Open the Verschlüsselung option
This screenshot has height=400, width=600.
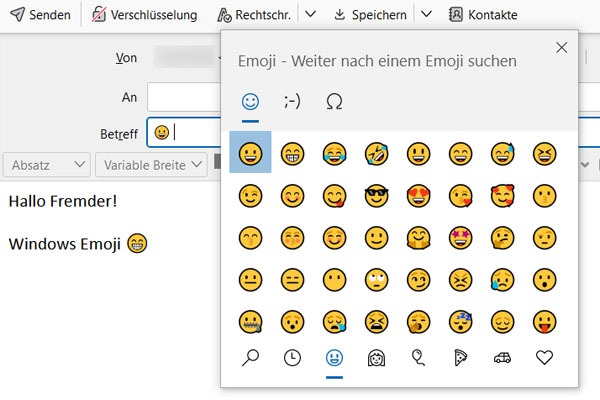[x=144, y=15]
